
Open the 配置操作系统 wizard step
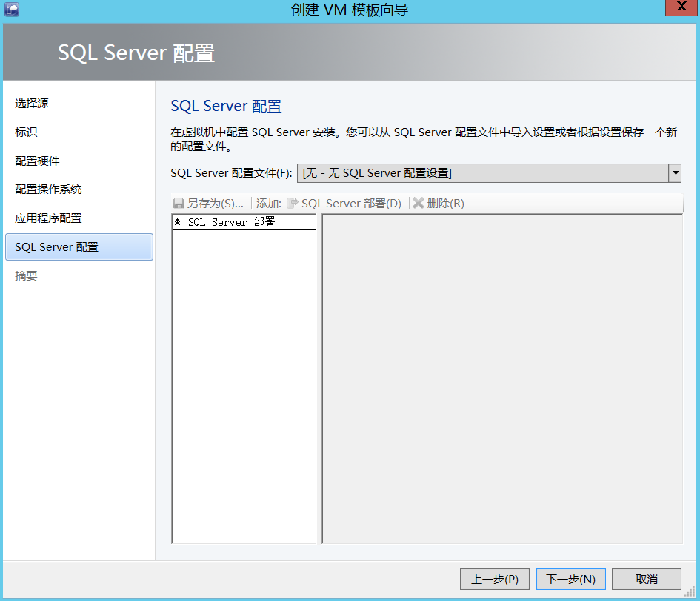point(48,189)
